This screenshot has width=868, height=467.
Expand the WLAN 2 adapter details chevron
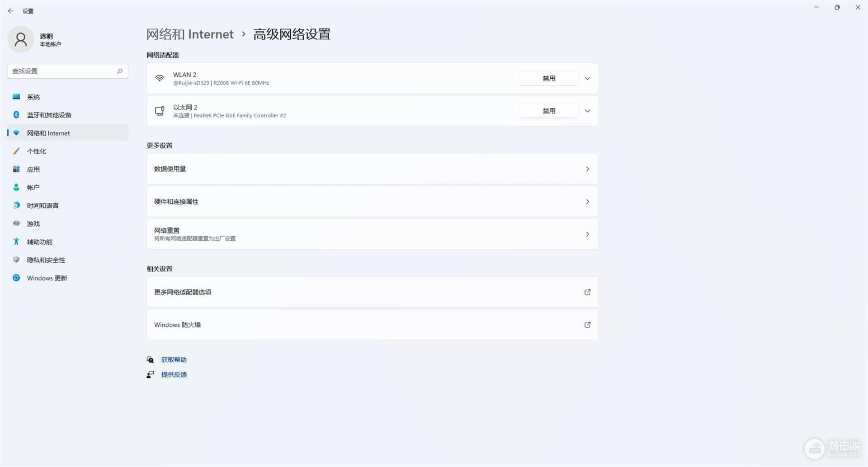pos(587,79)
